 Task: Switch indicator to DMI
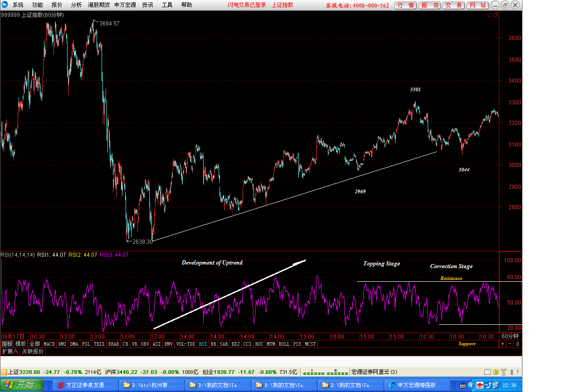pos(62,344)
